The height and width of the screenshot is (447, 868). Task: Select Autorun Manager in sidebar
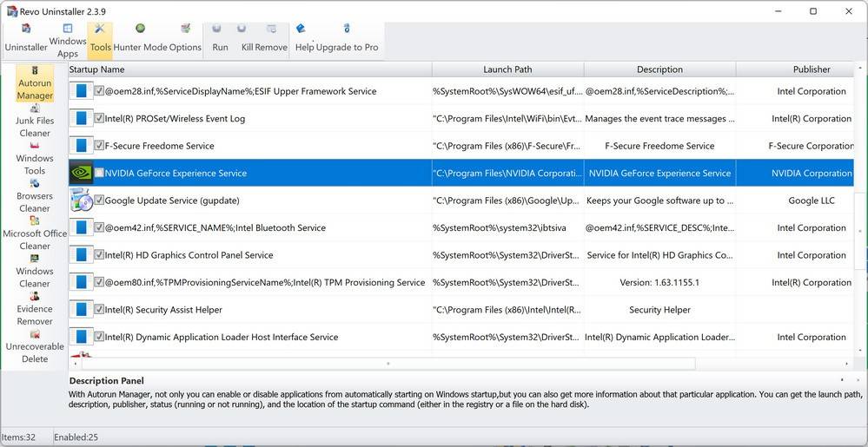35,83
